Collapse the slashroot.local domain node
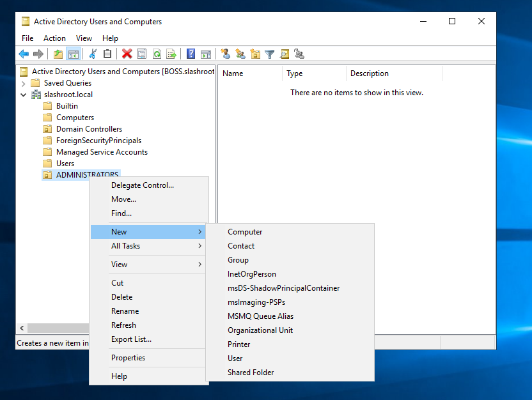Screen dimensions: 532x400 coord(24,95)
